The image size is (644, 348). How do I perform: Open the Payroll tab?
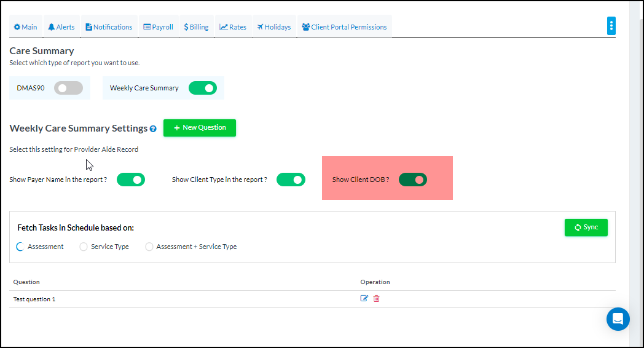[159, 27]
